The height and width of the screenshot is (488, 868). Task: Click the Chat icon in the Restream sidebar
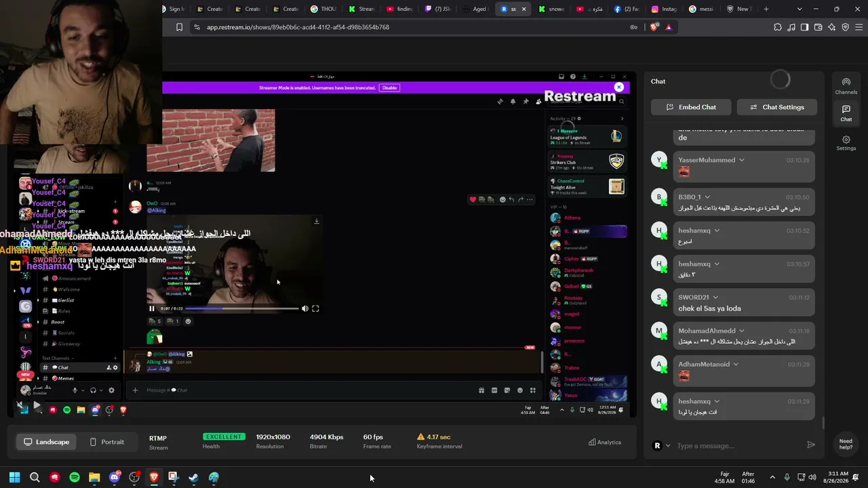pyautogui.click(x=846, y=113)
